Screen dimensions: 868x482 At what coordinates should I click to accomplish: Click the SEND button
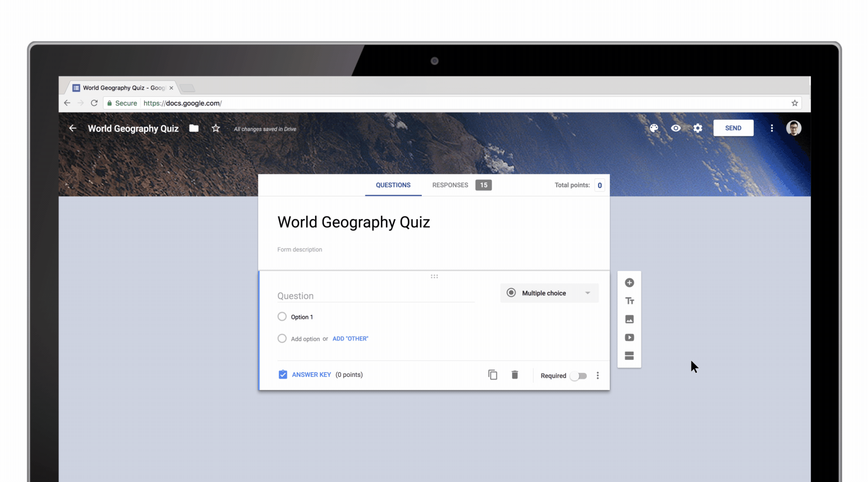click(733, 128)
